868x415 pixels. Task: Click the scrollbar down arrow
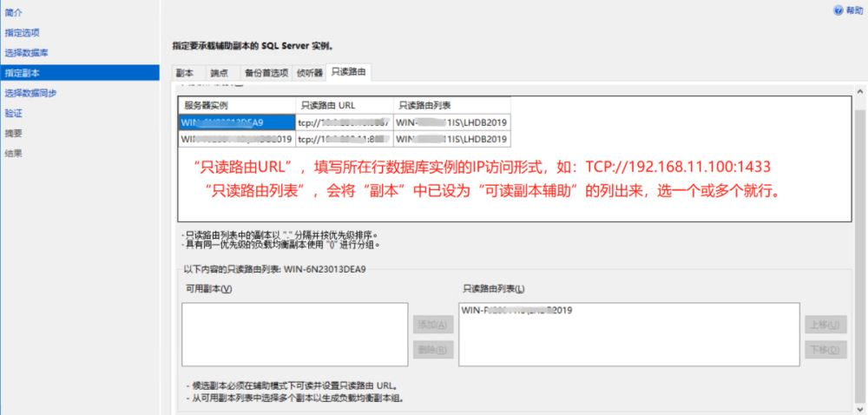tap(860, 408)
